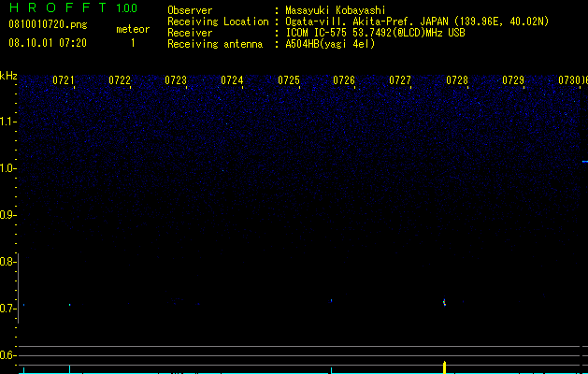The height and width of the screenshot is (374, 588).
Task: Click the 0721 time marker label
Action: coord(63,80)
